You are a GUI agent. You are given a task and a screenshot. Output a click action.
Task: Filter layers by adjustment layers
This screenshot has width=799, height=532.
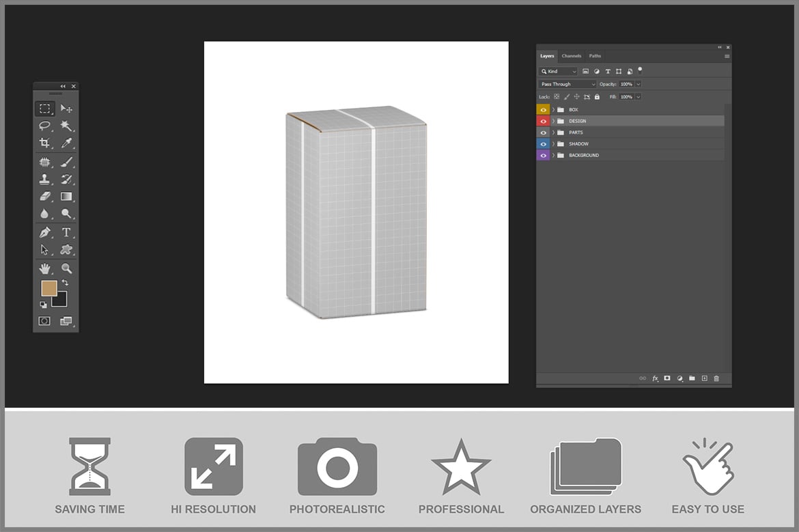pyautogui.click(x=597, y=71)
